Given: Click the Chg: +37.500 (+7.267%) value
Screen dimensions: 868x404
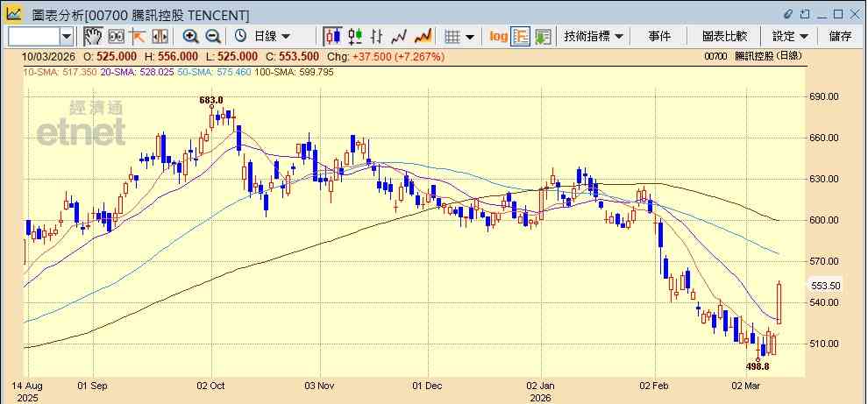Looking at the screenshot, I should [x=385, y=56].
